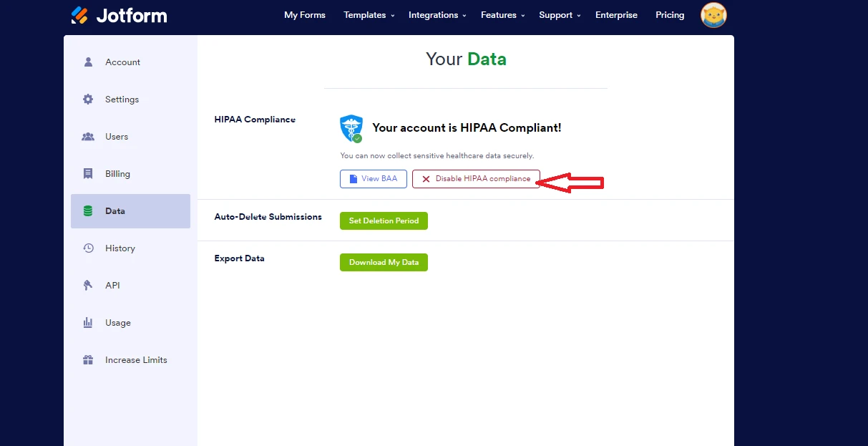Click the Users group icon in sidebar
Image resolution: width=868 pixels, height=446 pixels.
(x=88, y=137)
